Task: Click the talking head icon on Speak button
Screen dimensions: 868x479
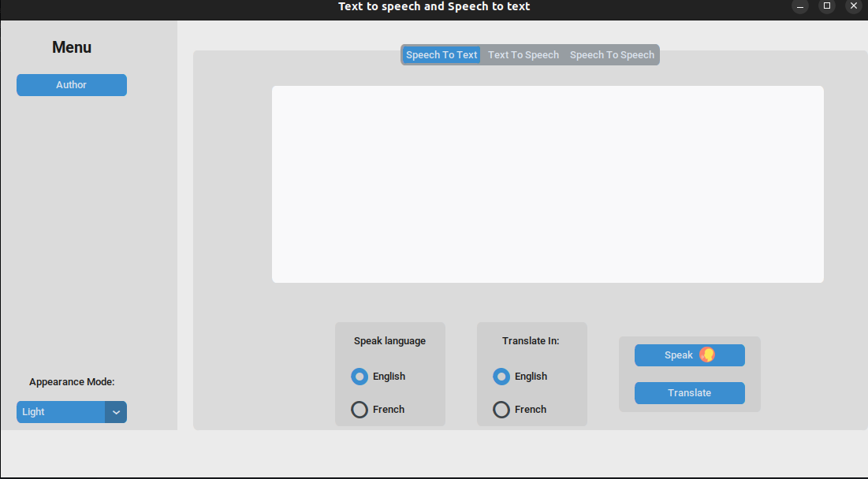Action: (707, 355)
